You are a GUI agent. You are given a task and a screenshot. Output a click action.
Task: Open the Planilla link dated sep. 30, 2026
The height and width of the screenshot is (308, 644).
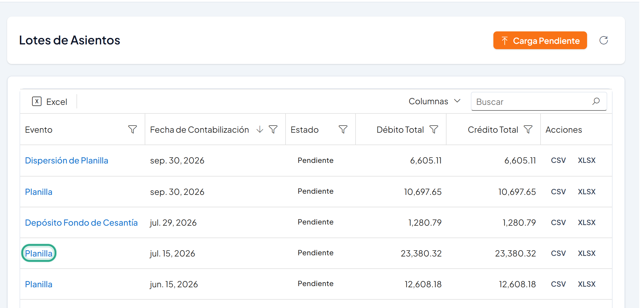pos(39,192)
